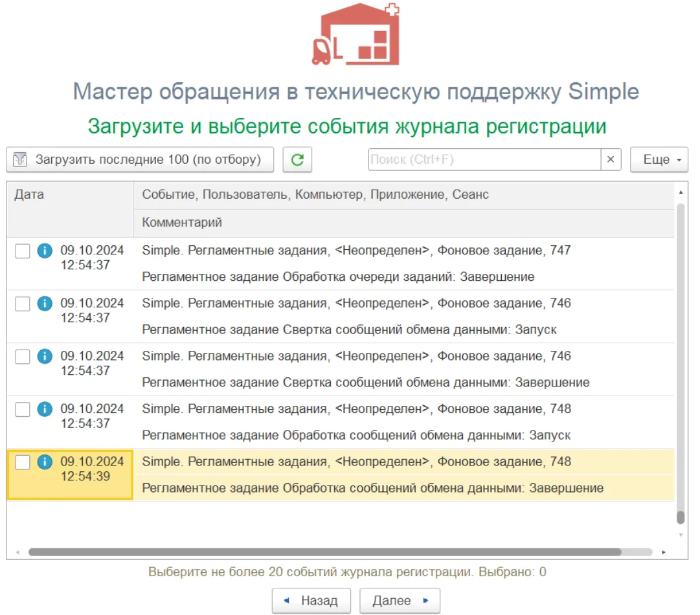Tick the checkbox for the 746 Завершение event
Screen dimensions: 700x615
tap(23, 356)
